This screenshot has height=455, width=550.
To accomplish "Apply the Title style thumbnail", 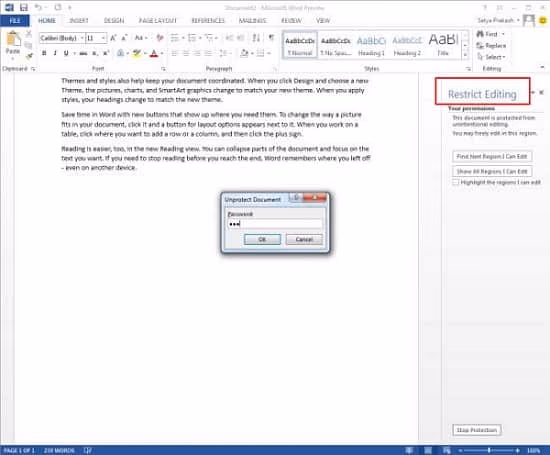I will tap(443, 45).
